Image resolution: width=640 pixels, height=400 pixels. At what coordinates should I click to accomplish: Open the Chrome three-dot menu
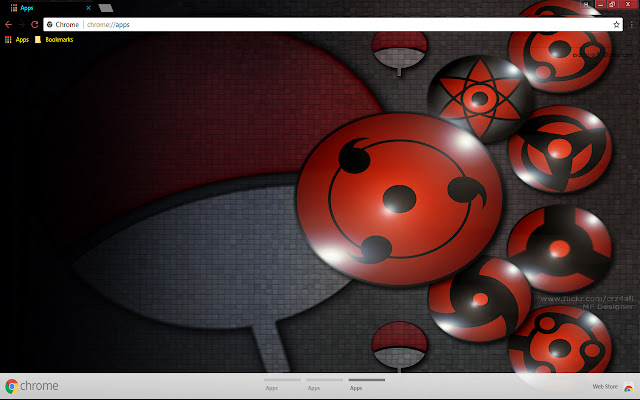(631, 24)
